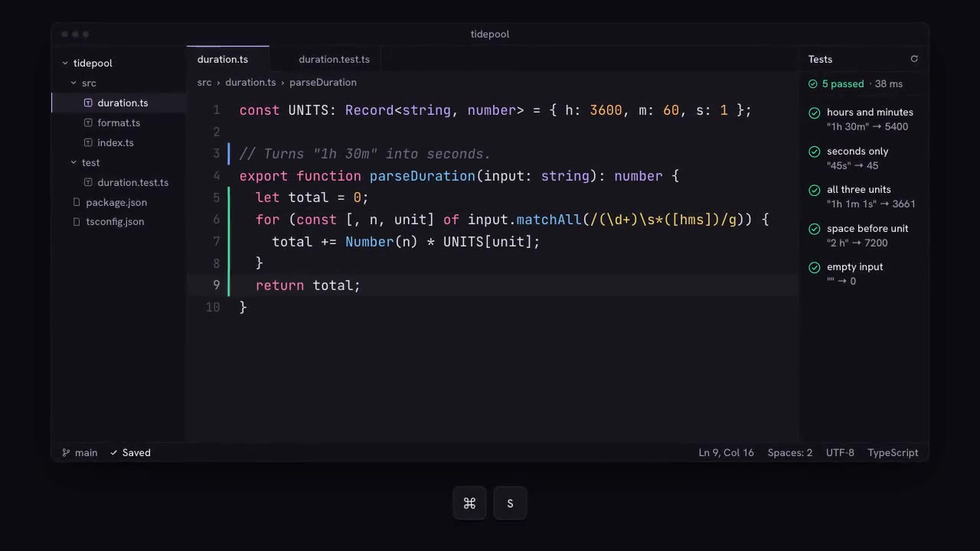
Task: Select the duration.ts breadcrumb segment
Action: coord(250,82)
